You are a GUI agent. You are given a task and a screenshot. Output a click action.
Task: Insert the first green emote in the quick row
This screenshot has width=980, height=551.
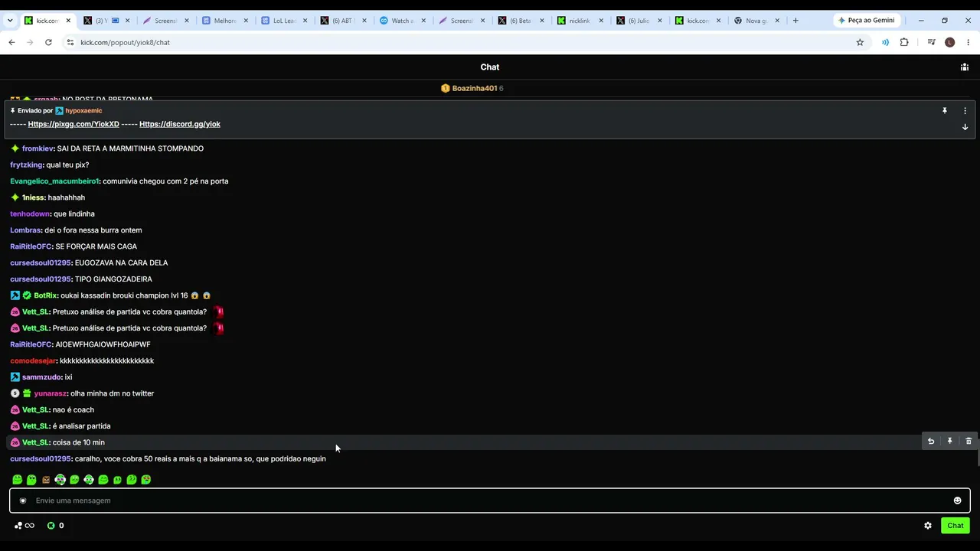coord(17,480)
